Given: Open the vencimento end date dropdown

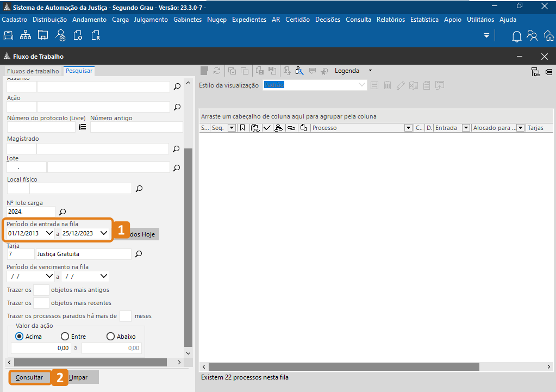Looking at the screenshot, I should (104, 276).
